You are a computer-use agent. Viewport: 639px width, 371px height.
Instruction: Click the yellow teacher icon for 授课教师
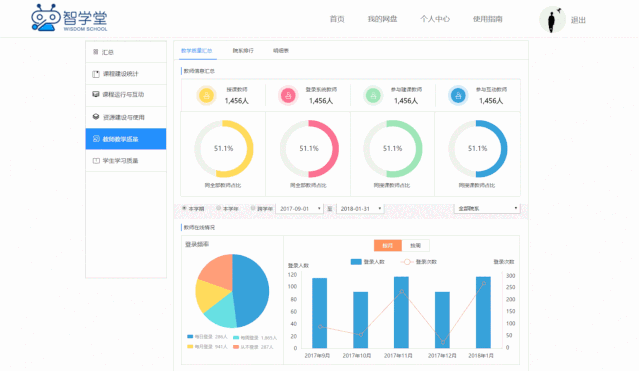(207, 96)
